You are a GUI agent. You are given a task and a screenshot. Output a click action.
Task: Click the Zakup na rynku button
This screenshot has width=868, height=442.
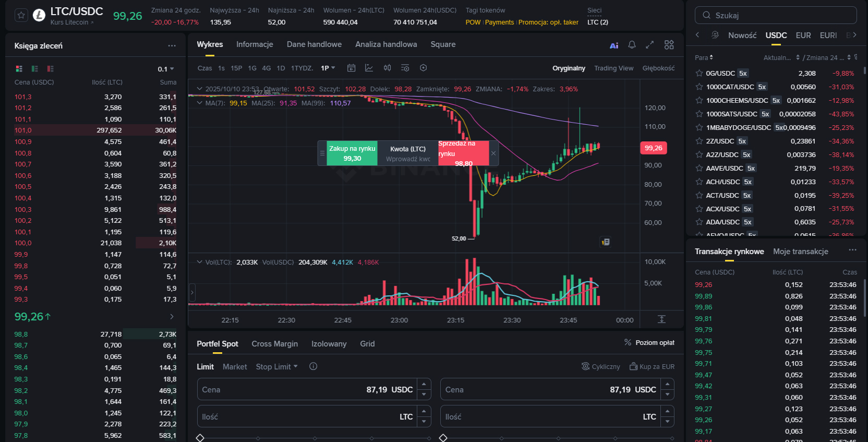[x=352, y=153]
